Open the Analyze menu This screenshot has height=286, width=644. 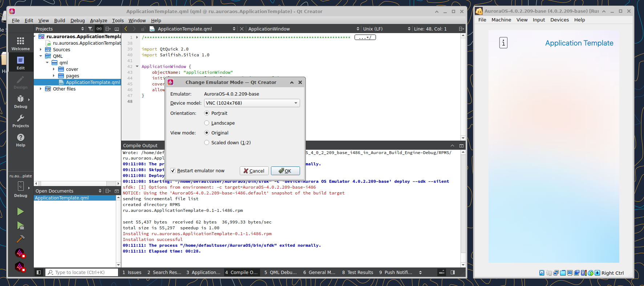click(98, 20)
